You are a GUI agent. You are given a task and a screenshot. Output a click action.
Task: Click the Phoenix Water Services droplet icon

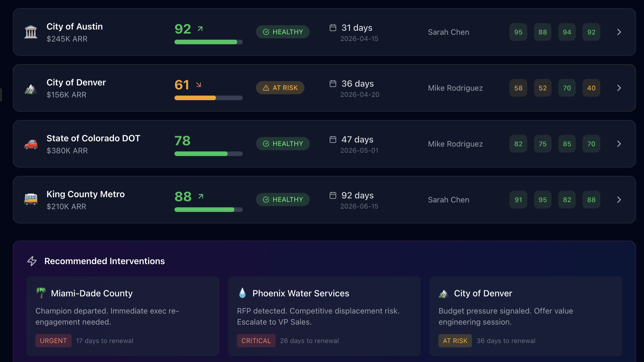click(x=242, y=293)
